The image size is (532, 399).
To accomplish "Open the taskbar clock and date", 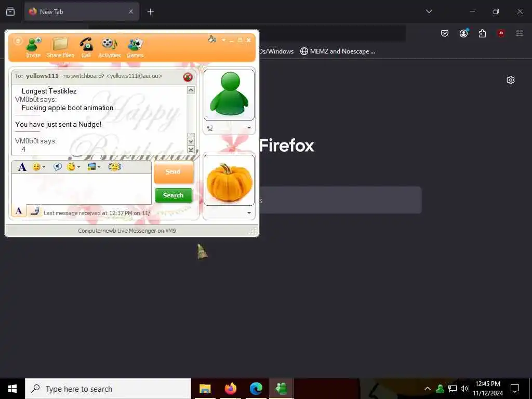I will click(x=488, y=389).
